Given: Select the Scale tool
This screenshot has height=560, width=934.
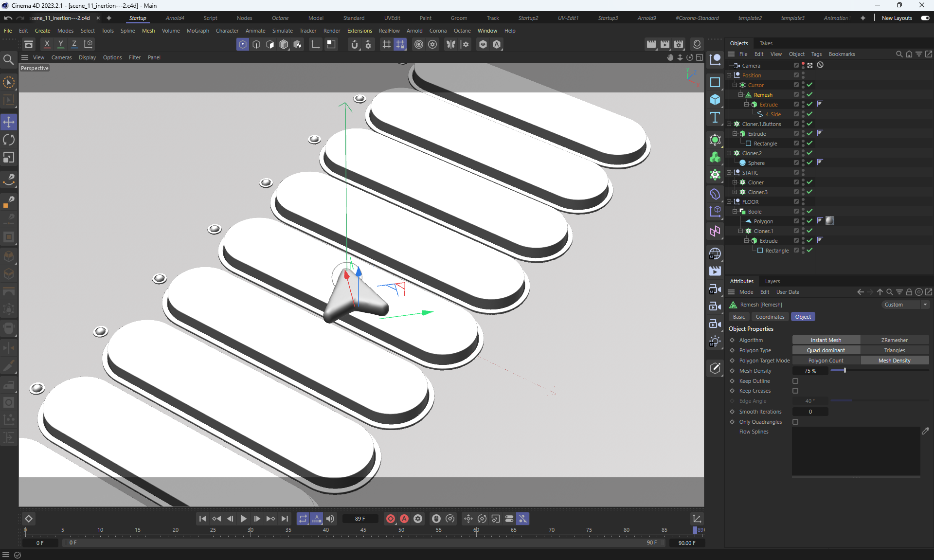Looking at the screenshot, I should (9, 158).
